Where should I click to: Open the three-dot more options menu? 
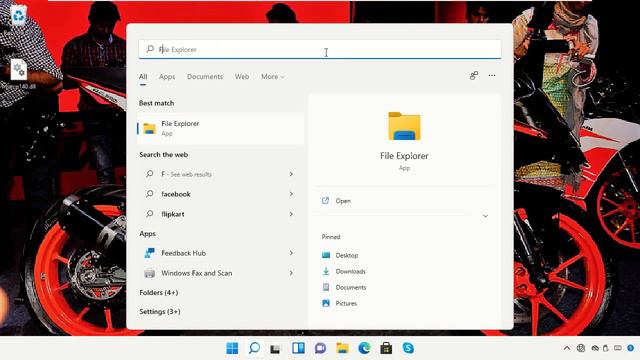coord(492,76)
